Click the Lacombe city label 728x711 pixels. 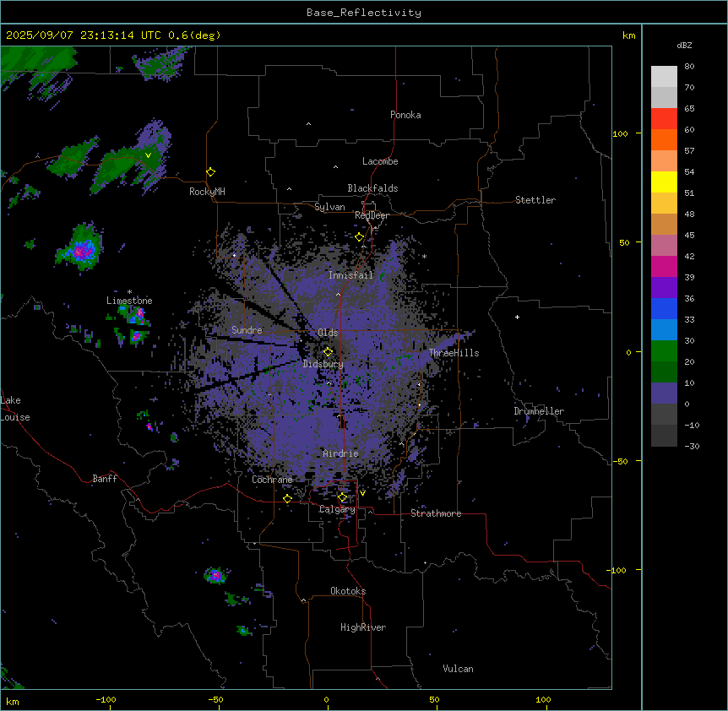click(380, 161)
